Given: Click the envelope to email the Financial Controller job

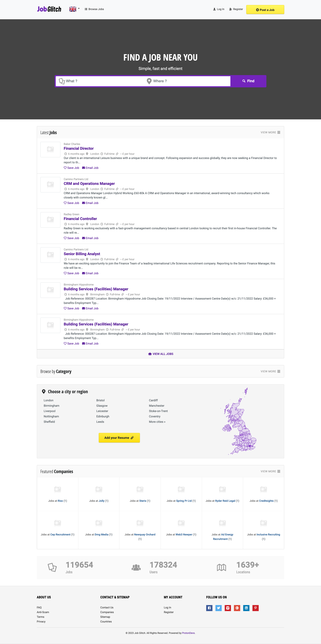Looking at the screenshot, I should point(90,238).
